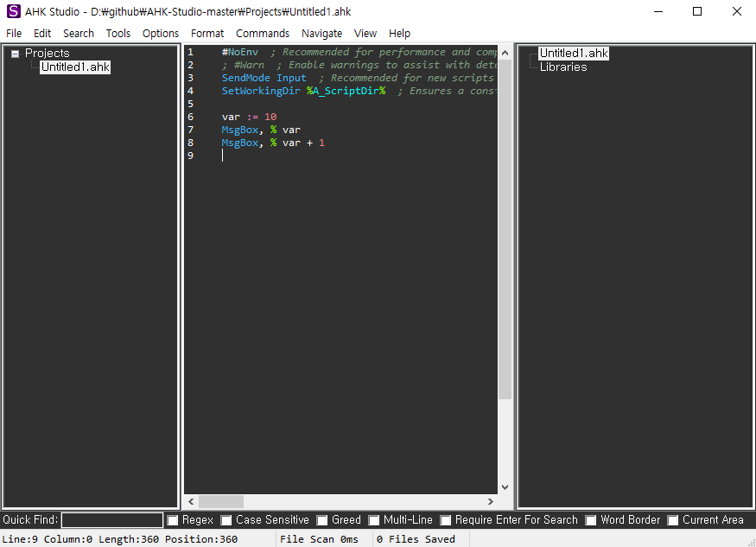Click the horizontal scrollbar left arrow
The width and height of the screenshot is (756, 547).
(191, 501)
